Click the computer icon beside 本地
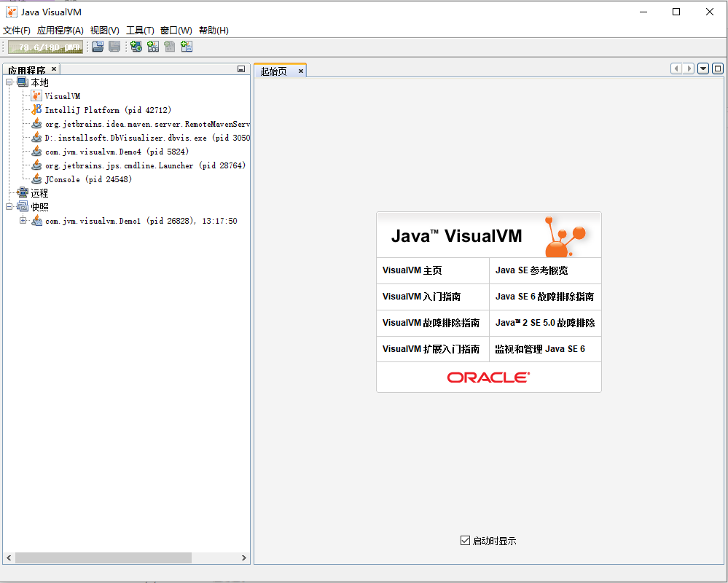 23,82
